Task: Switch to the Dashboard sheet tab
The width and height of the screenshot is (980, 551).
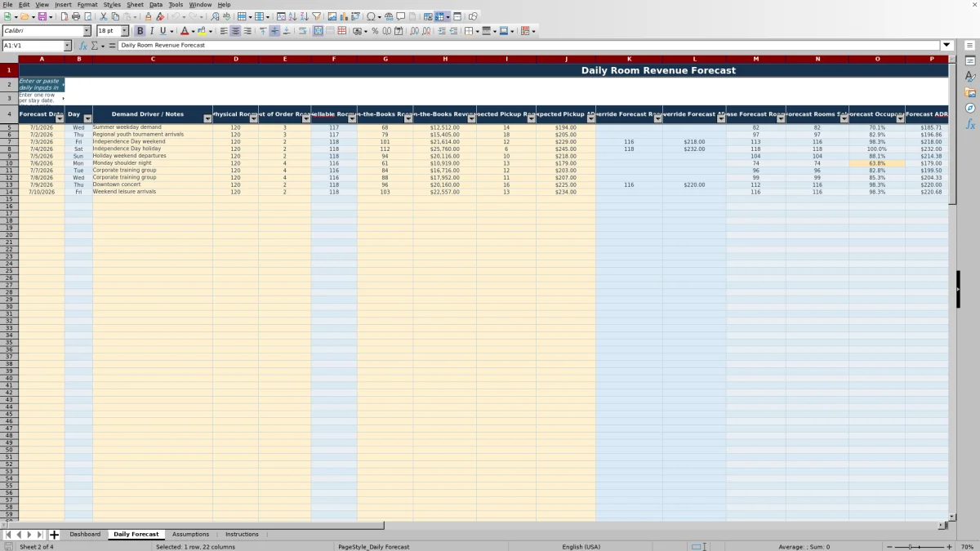Action: tap(85, 535)
